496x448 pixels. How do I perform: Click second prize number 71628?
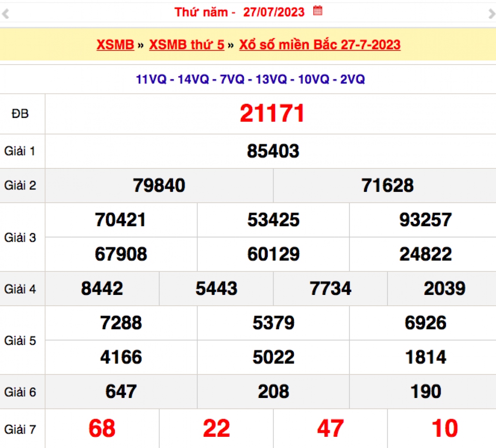pyautogui.click(x=387, y=185)
